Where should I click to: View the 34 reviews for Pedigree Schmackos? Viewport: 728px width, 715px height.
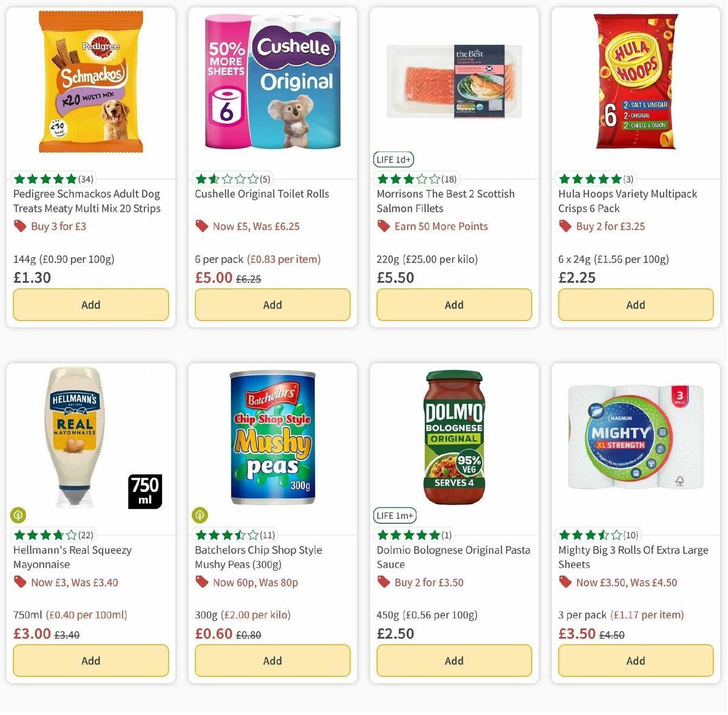tap(86, 178)
